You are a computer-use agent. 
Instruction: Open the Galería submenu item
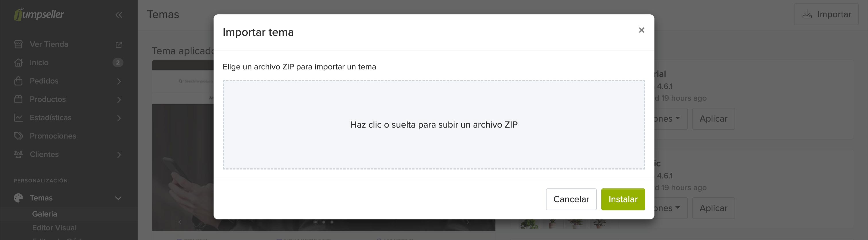click(44, 214)
